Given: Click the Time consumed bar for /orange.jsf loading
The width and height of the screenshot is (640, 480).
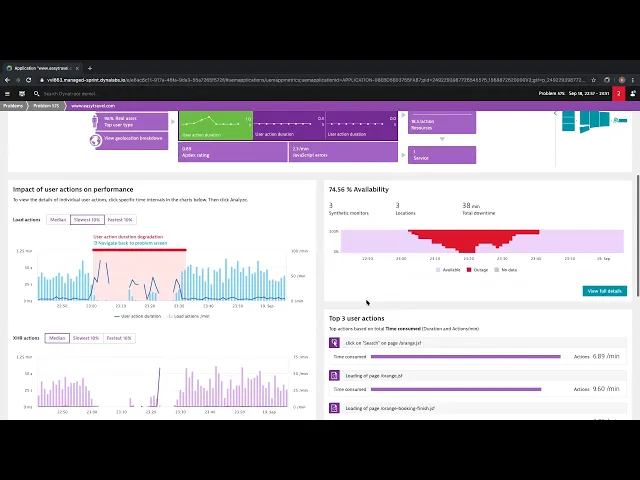Looking at the screenshot, I should tap(456, 389).
